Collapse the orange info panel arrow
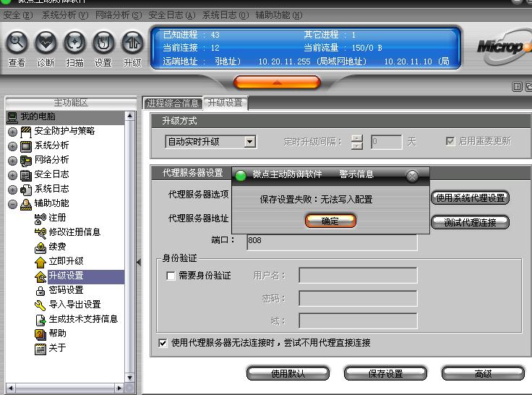Image resolution: width=532 pixels, height=395 pixels. [277, 82]
